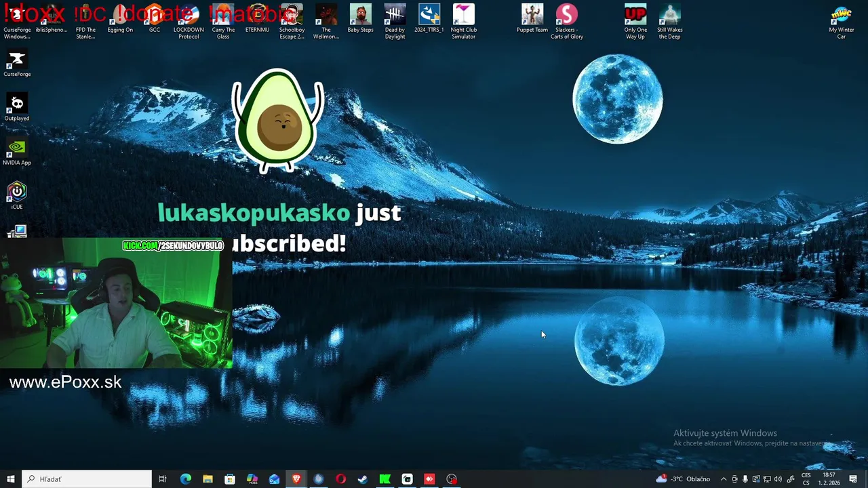The image size is (868, 488).
Task: Open Outlook mail taskbar icon
Action: [274, 479]
